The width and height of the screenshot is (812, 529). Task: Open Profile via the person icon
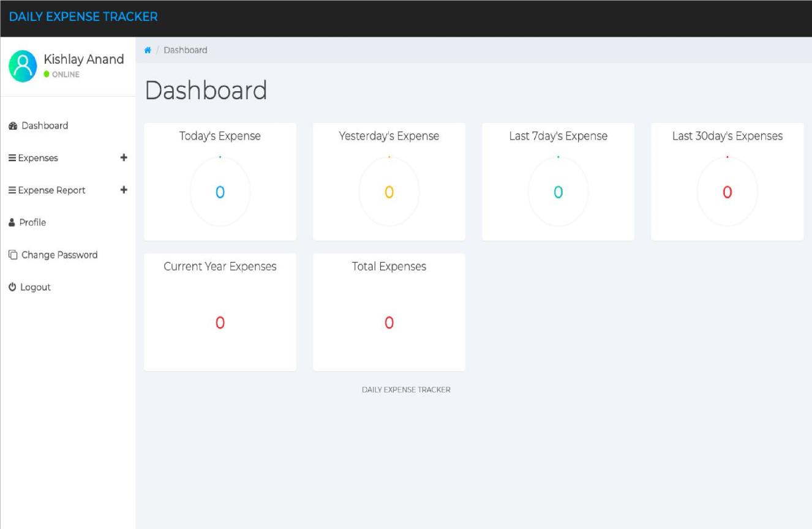coord(12,222)
